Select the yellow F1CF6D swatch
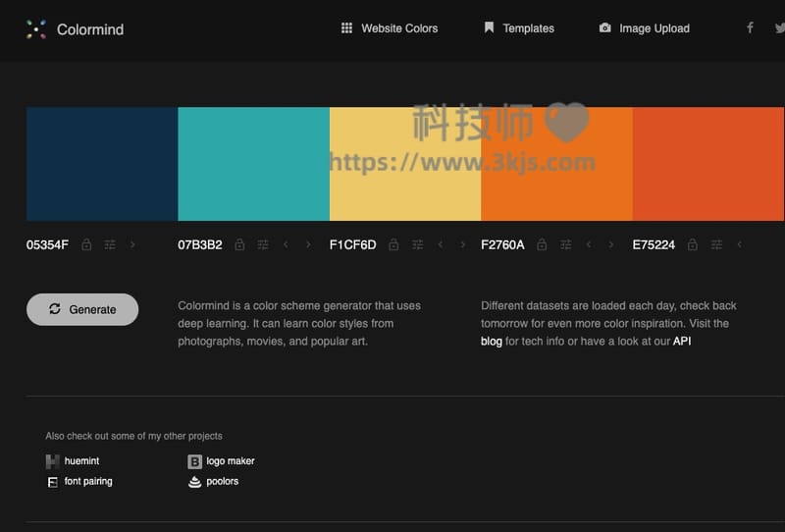785x532 pixels. pos(405,164)
